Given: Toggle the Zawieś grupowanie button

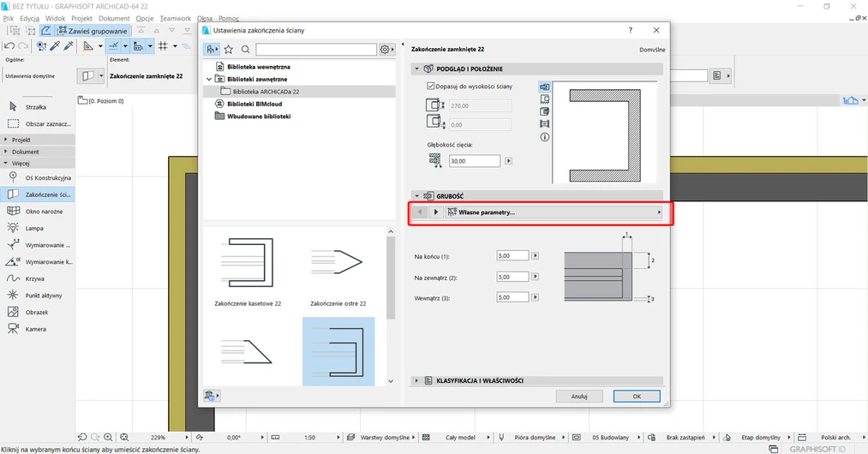Looking at the screenshot, I should (93, 31).
